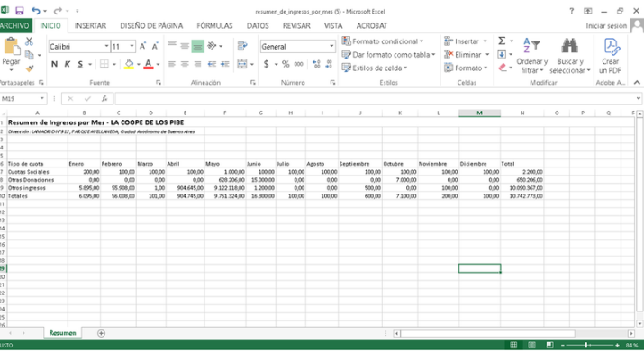
Task: Decrease the indent level
Action: coord(212,64)
